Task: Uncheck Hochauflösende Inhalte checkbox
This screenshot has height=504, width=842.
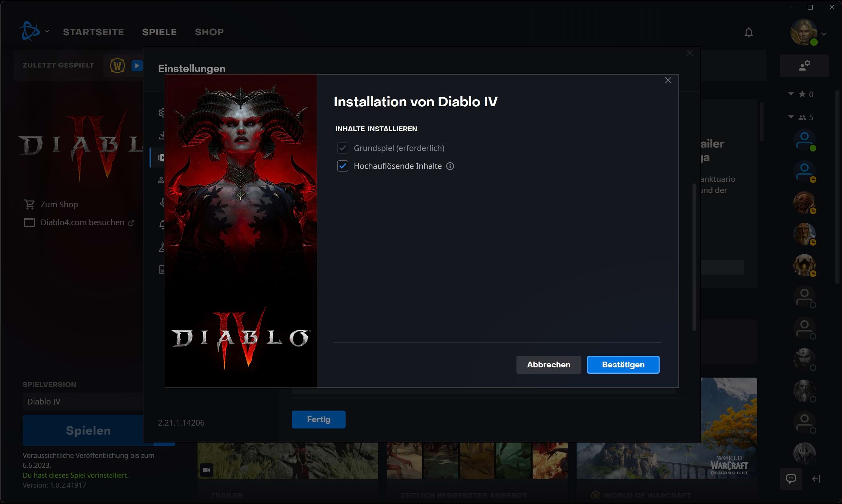Action: coord(343,166)
